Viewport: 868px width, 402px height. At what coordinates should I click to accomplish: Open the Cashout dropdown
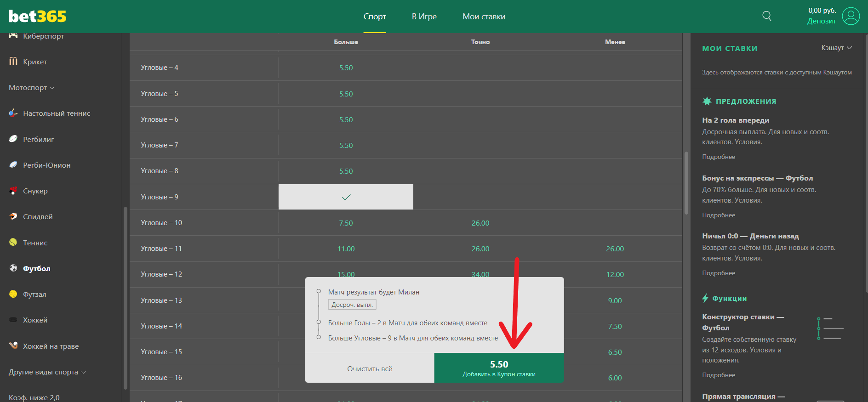[x=837, y=48]
